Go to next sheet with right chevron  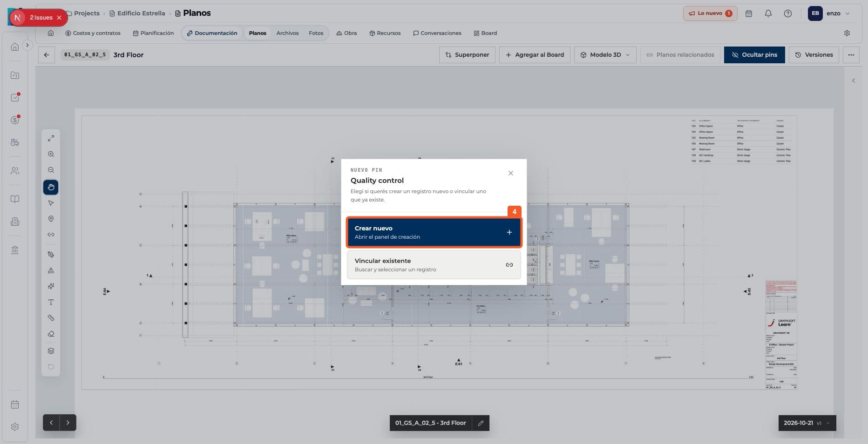pos(68,423)
